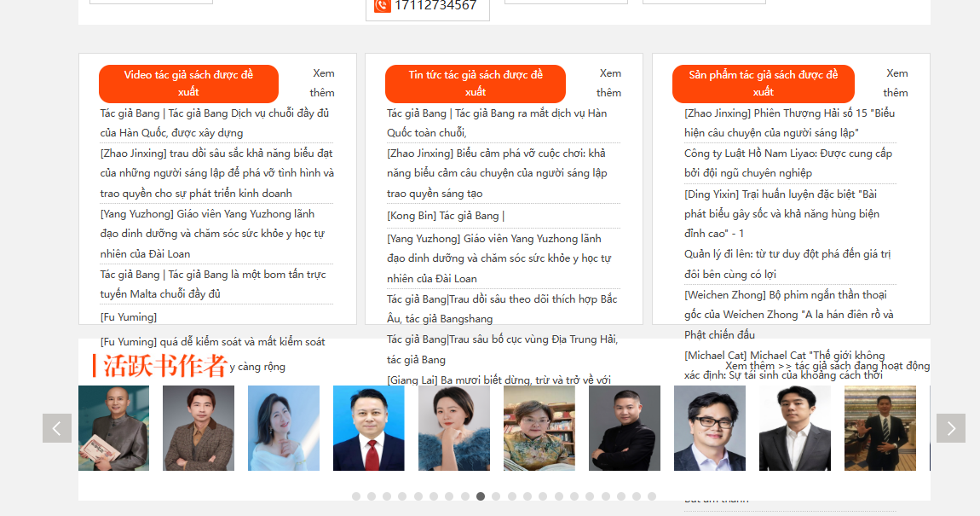
Task: Open the 'Tin tức tác giả sách được đề xuất' tab
Action: tap(475, 84)
